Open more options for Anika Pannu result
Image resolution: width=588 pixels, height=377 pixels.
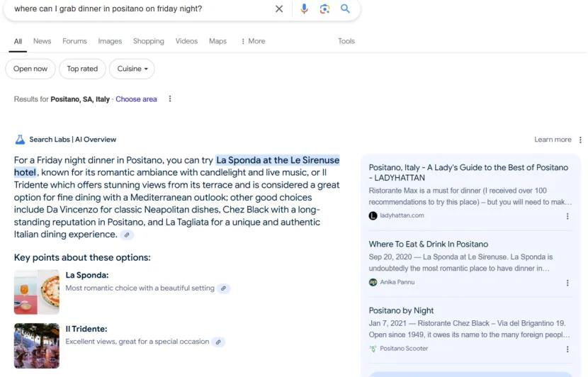[567, 283]
